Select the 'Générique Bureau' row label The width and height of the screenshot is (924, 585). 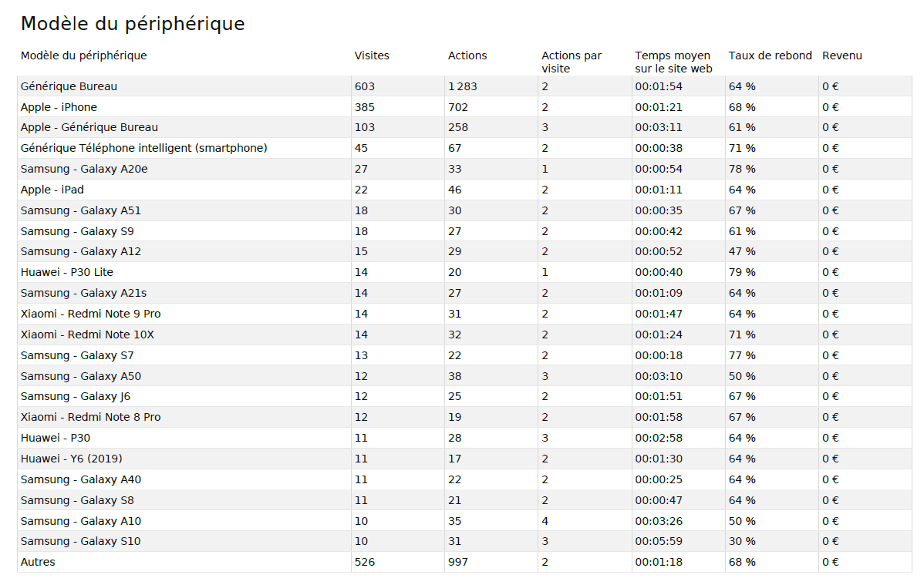tap(69, 86)
